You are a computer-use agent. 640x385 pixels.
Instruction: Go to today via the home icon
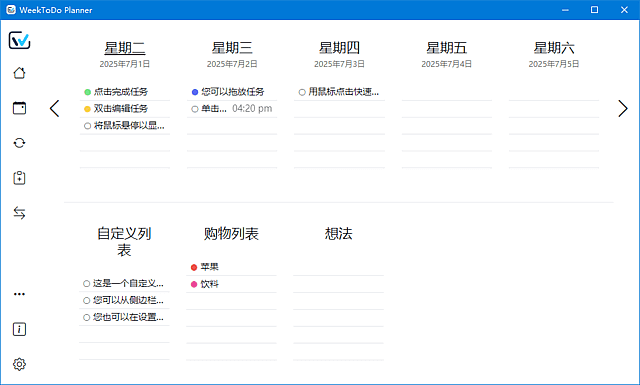click(19, 73)
